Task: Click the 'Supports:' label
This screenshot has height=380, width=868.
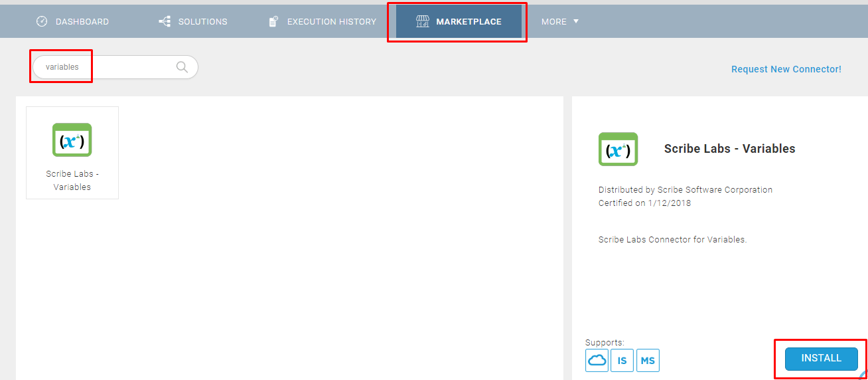Action: coord(605,343)
